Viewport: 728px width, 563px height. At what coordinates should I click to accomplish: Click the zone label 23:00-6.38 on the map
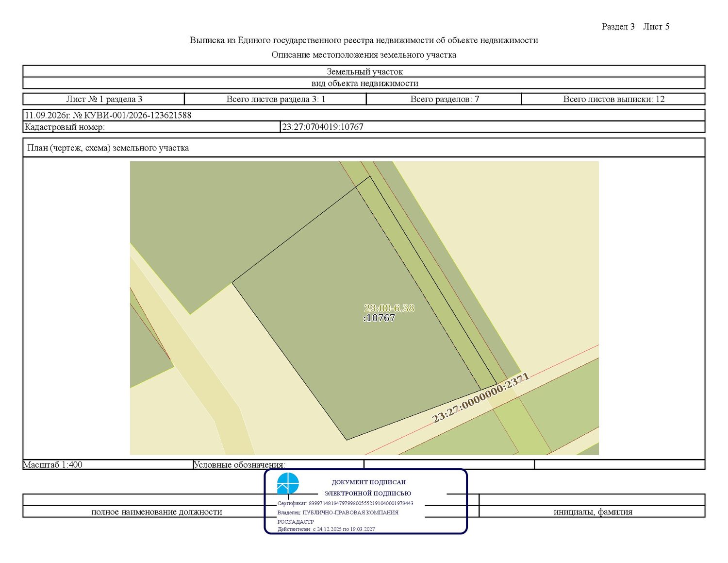point(389,308)
